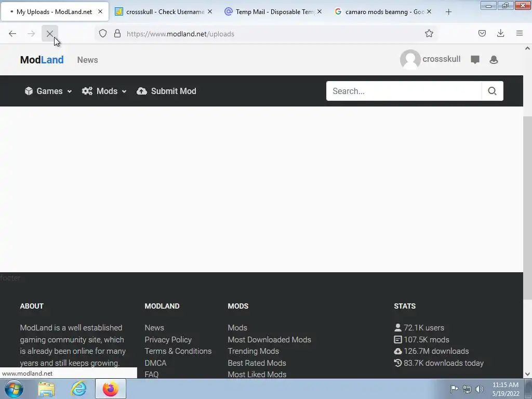Screen dimensions: 532x399
Task: Open a new browser tab
Action: (448, 12)
